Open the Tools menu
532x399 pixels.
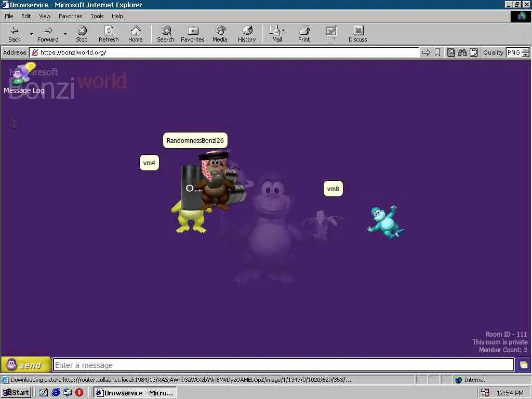(x=97, y=16)
